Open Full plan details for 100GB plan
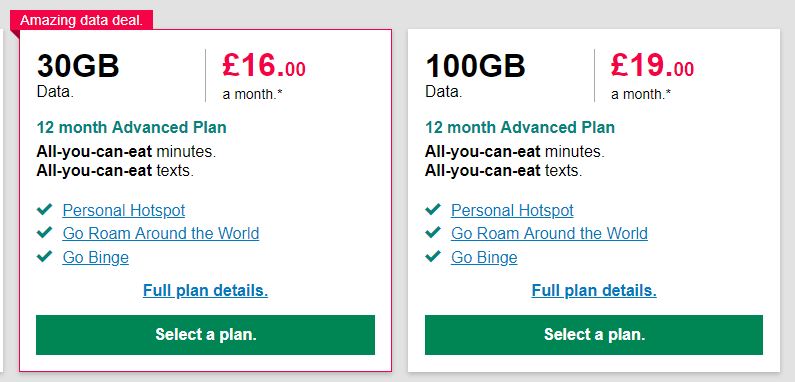Screen dimensions: 795x382 tap(594, 291)
